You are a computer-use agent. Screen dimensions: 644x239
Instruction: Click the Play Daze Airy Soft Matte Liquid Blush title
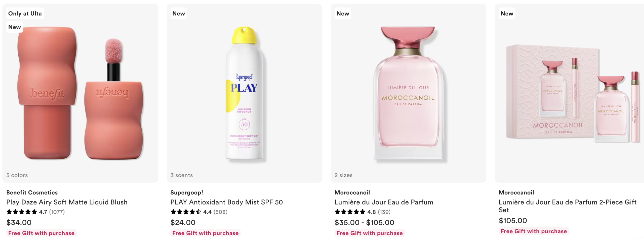(67, 202)
